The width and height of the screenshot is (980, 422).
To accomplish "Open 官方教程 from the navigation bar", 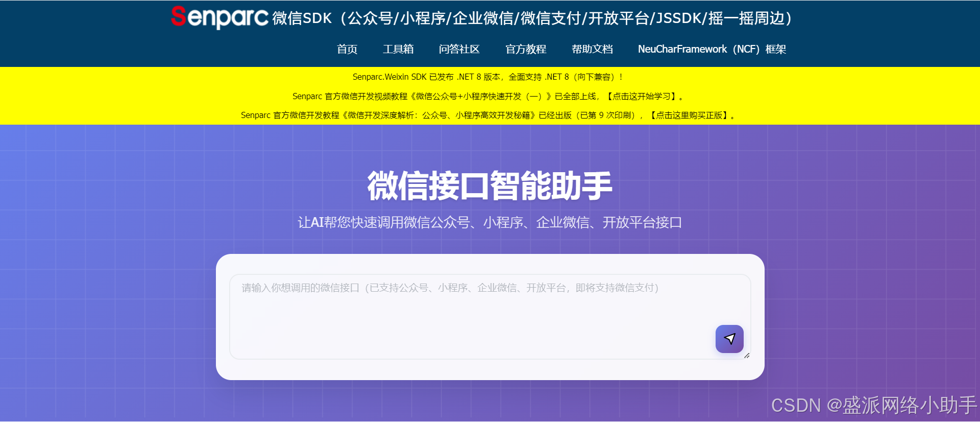I will click(526, 49).
